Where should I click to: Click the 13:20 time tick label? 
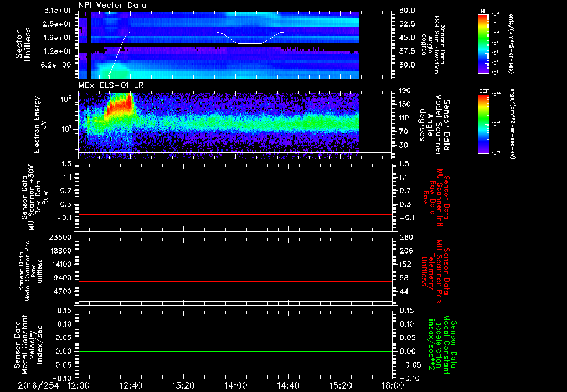pyautogui.click(x=183, y=386)
